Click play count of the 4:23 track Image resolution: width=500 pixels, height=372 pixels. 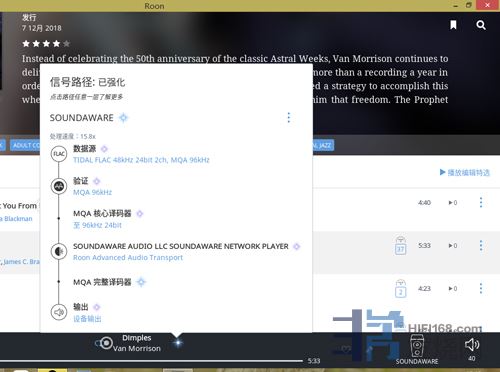click(453, 288)
